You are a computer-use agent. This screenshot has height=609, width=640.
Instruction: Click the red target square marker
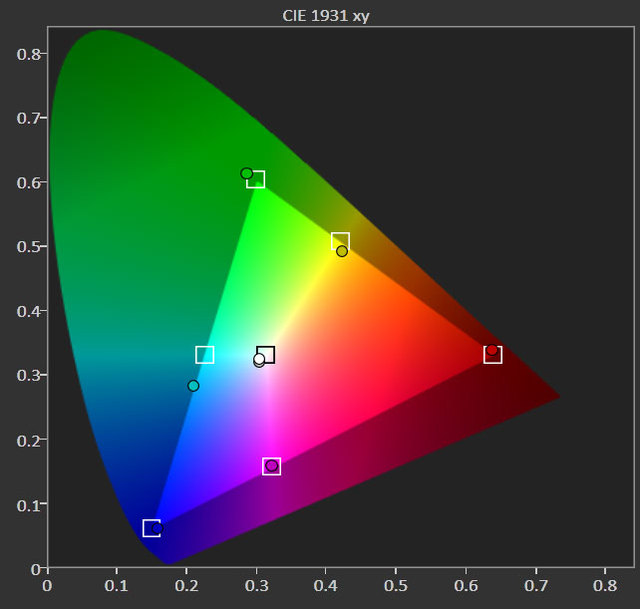[493, 354]
